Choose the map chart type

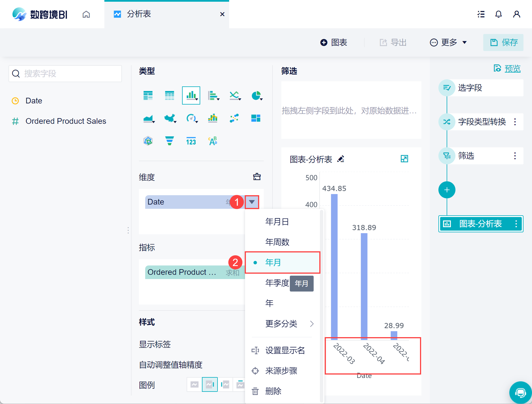(x=170, y=118)
